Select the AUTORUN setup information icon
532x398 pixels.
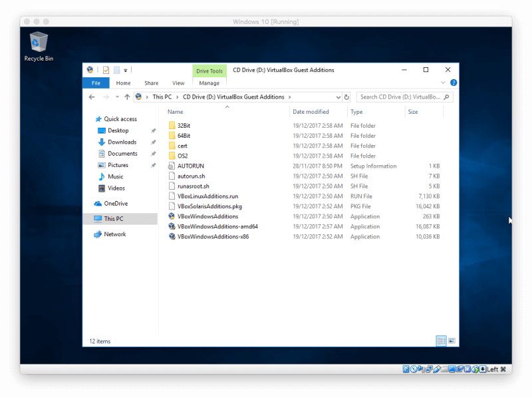[172, 166]
